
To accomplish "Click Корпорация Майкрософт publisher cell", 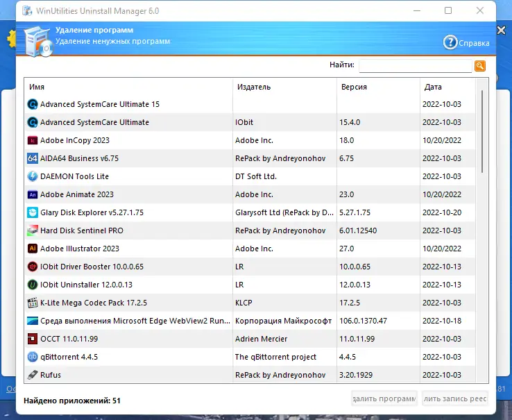I will point(284,321).
